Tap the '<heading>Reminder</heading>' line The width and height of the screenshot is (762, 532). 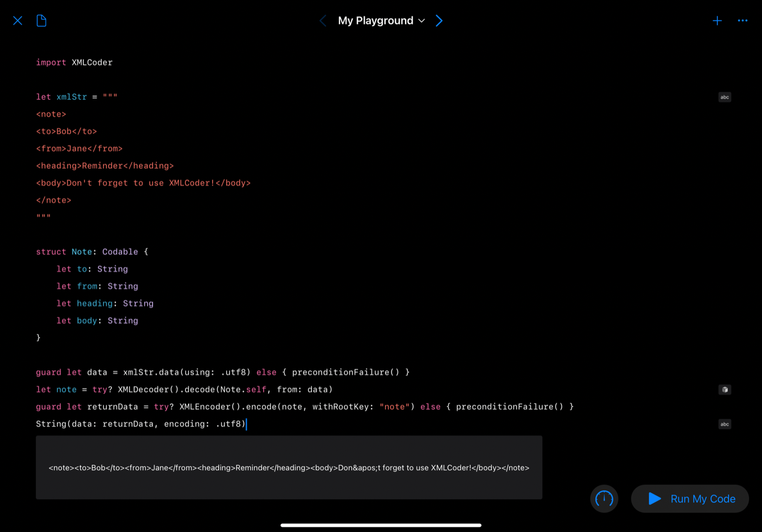[x=105, y=166]
